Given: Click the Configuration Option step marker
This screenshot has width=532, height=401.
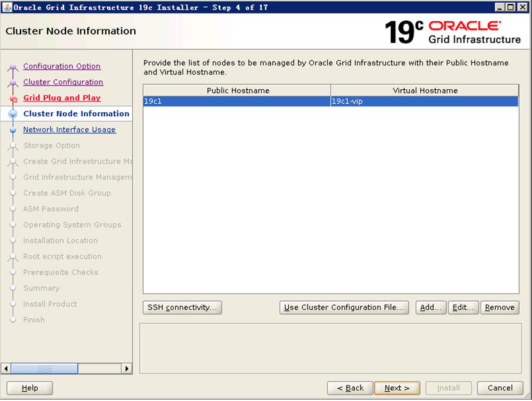Looking at the screenshot, I should 13,67.
